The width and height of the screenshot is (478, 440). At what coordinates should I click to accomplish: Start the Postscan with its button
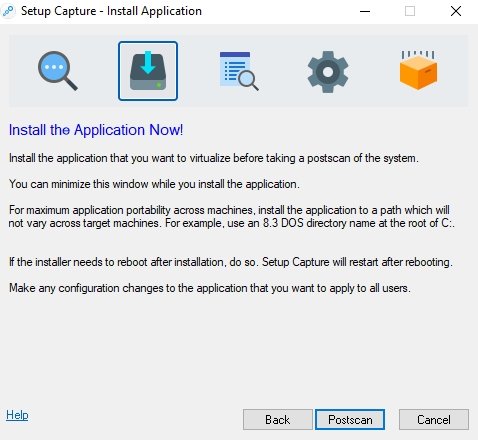350,420
